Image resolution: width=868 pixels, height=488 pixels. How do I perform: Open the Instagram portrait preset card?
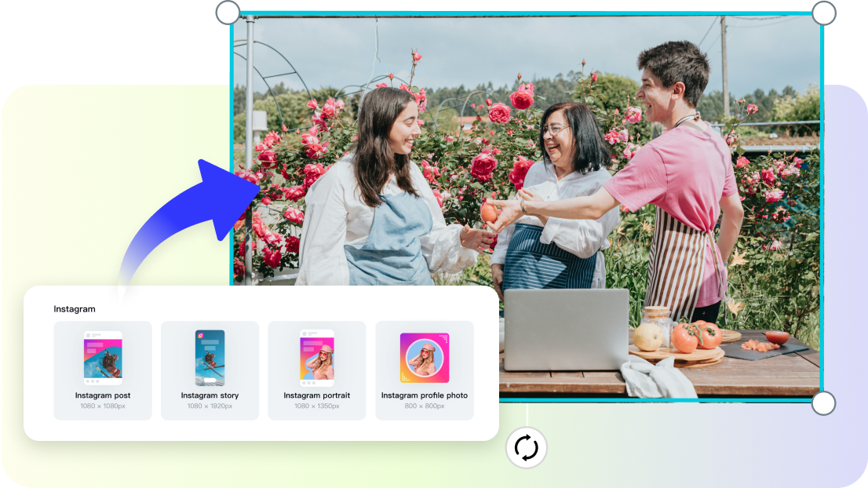316,370
